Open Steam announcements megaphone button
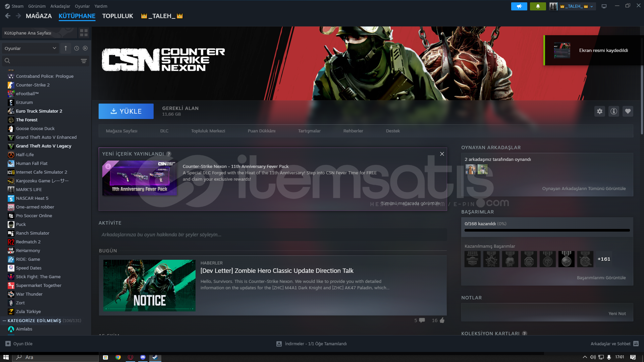644x362 pixels. 519,6
